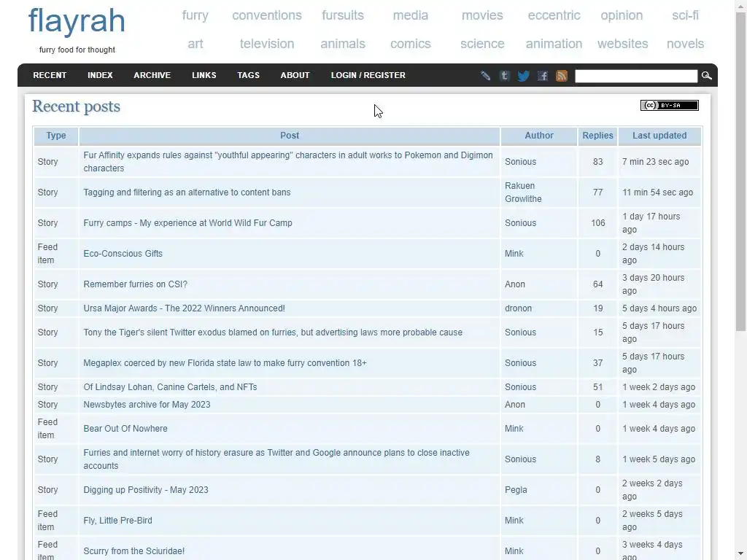Open the Fur Affinity expands rules story
This screenshot has height=560, width=747.
tap(287, 162)
